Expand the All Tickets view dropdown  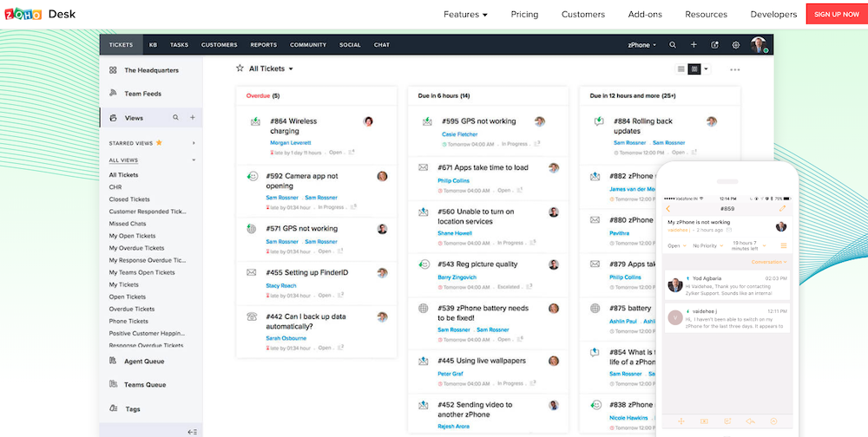(291, 69)
